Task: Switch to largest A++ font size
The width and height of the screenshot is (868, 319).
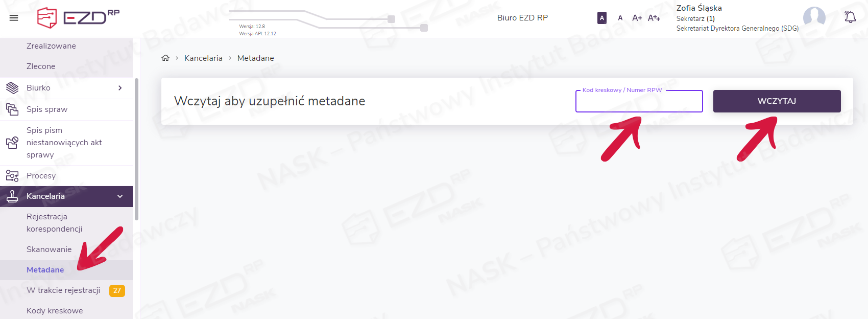Action: (654, 18)
